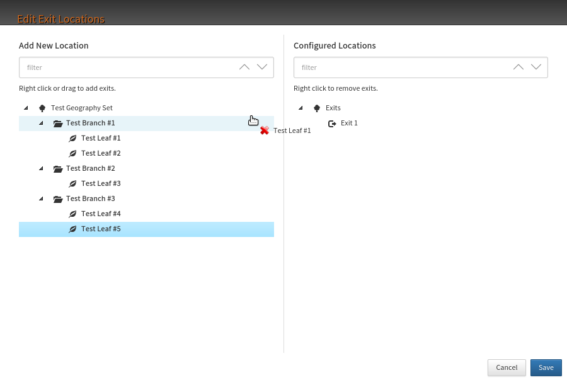
Task: Click down arrow in Add New Location filter
Action: point(262,67)
